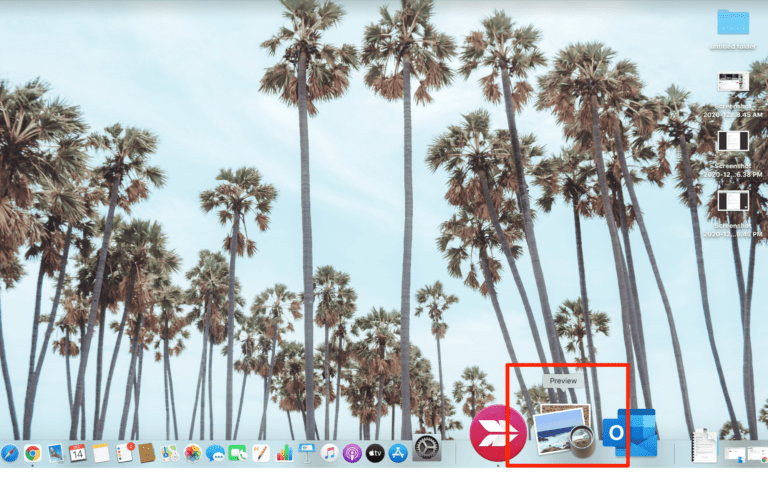Image resolution: width=768 pixels, height=479 pixels.
Task: Open Apple TV app in dock
Action: click(x=375, y=453)
